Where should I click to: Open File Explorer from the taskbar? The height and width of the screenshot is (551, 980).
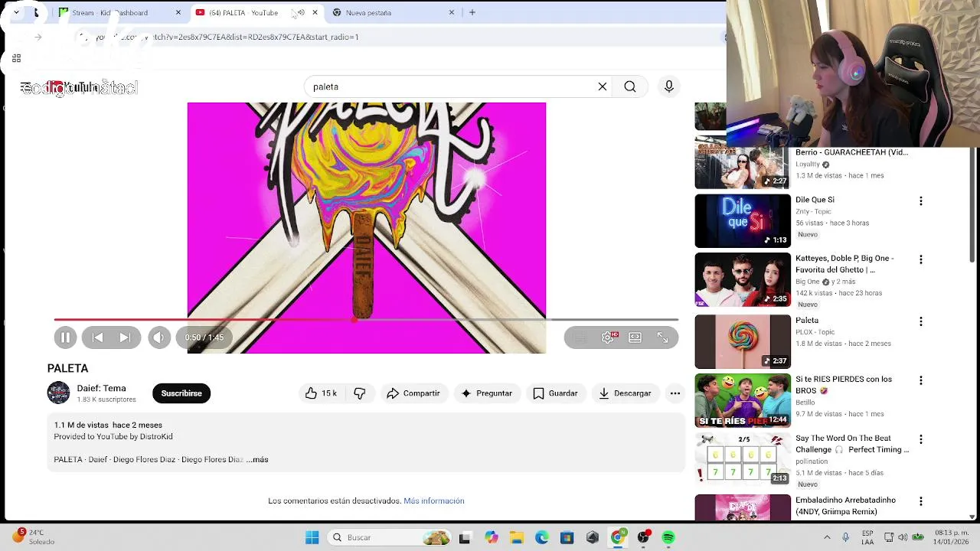point(516,537)
